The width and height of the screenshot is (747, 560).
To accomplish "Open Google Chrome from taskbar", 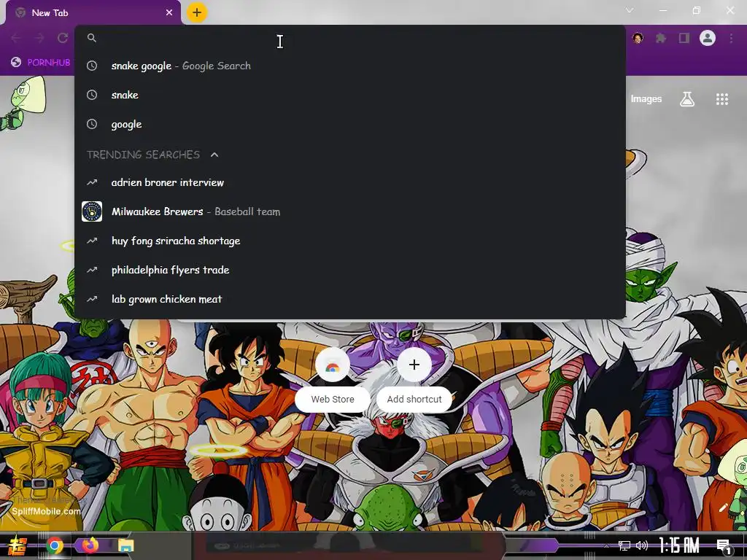I will point(55,545).
